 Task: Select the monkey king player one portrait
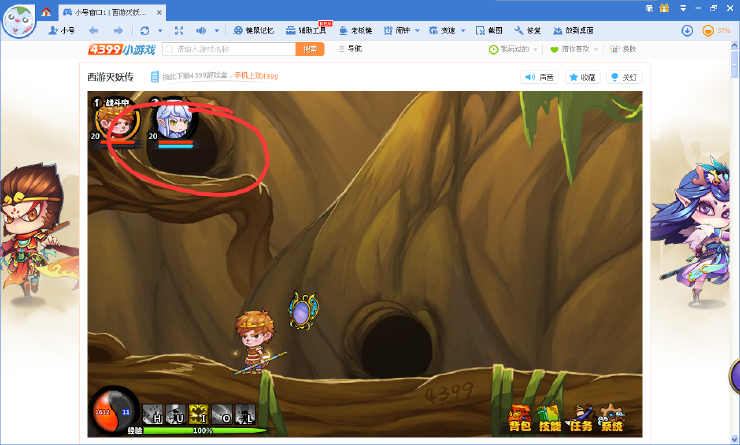tap(118, 120)
